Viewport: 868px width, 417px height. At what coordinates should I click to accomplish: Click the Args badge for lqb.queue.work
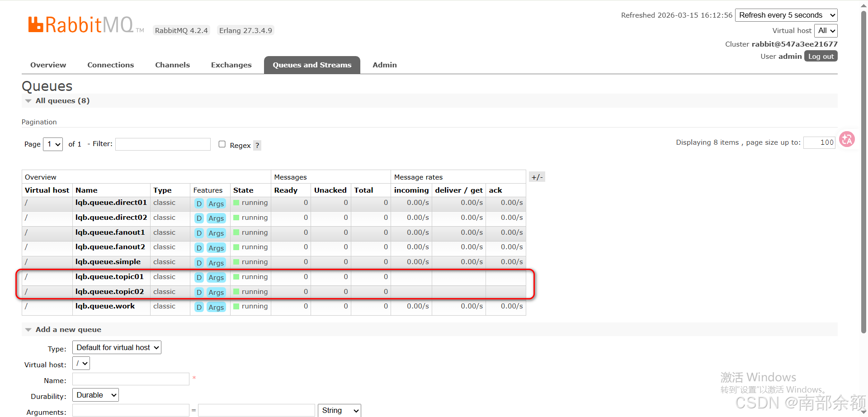[216, 307]
